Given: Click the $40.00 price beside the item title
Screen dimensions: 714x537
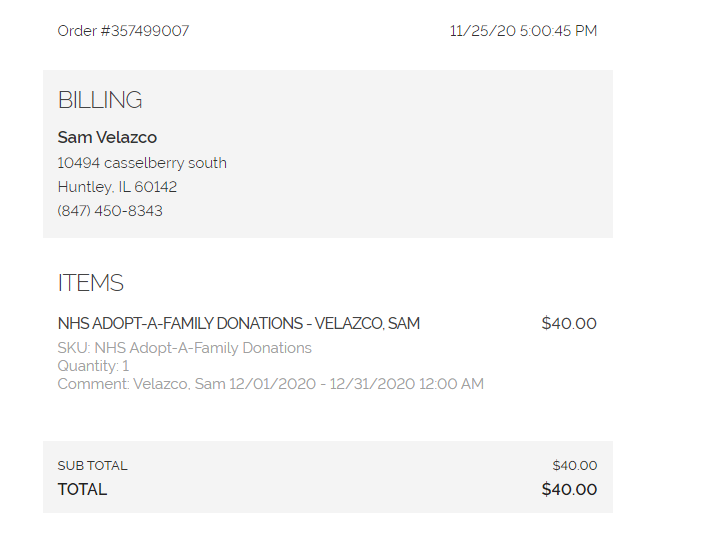Looking at the screenshot, I should pyautogui.click(x=569, y=324).
